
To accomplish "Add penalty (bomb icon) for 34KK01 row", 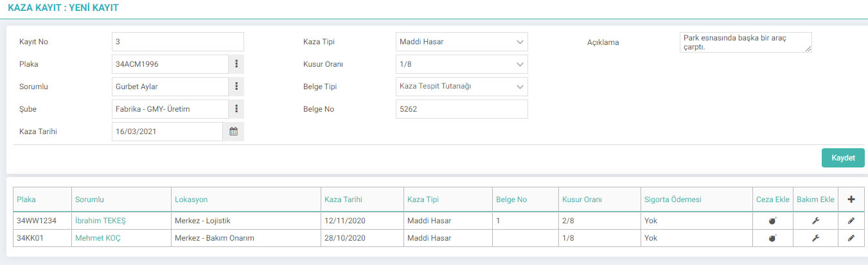I will pos(772,238).
